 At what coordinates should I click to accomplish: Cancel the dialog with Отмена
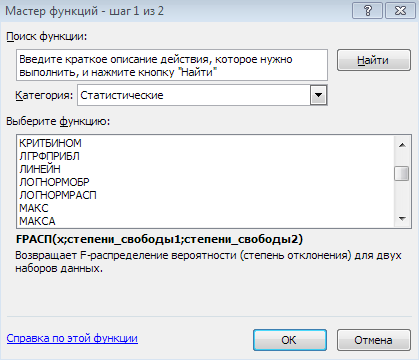tap(374, 340)
